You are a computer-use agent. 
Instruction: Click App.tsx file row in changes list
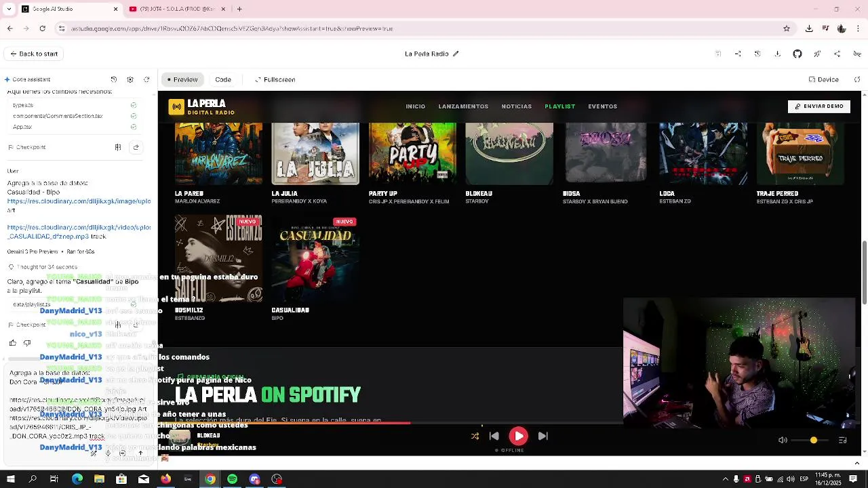(75, 127)
